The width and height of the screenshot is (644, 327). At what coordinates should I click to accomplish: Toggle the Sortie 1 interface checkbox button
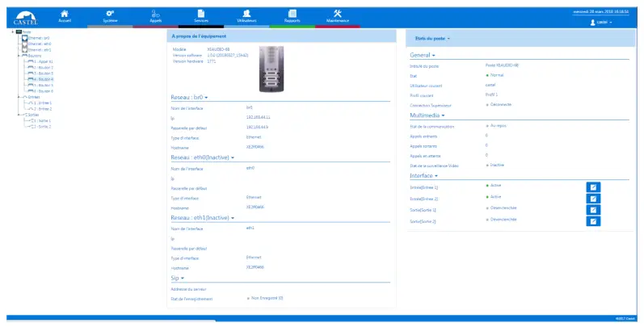click(x=593, y=209)
